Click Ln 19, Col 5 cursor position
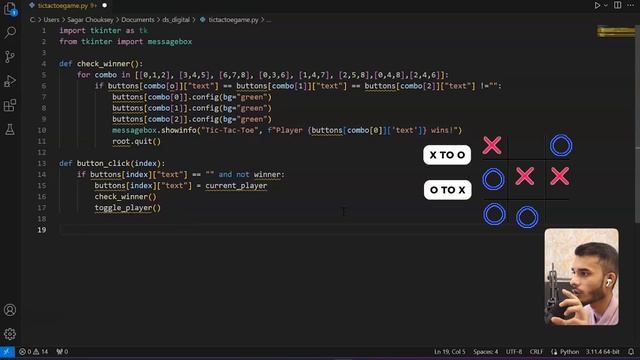 [x=449, y=351]
